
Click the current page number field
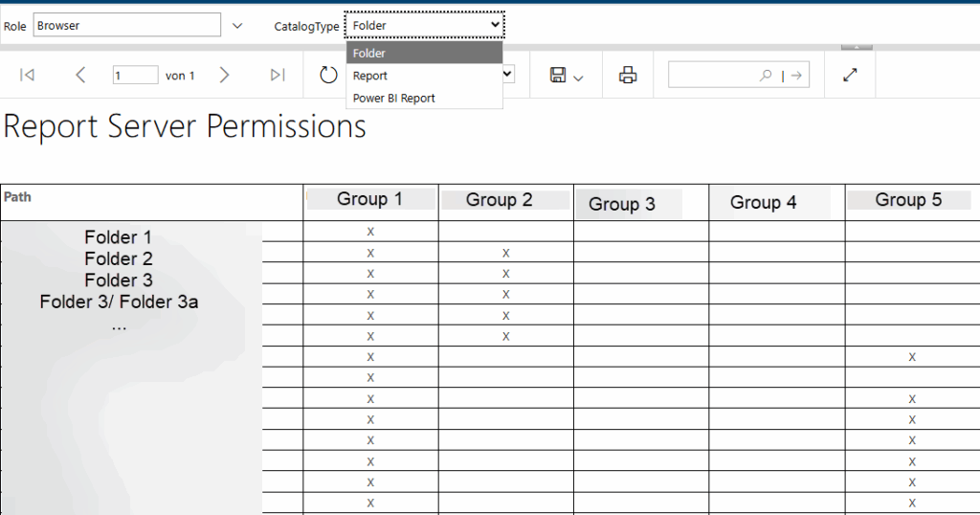coord(135,76)
